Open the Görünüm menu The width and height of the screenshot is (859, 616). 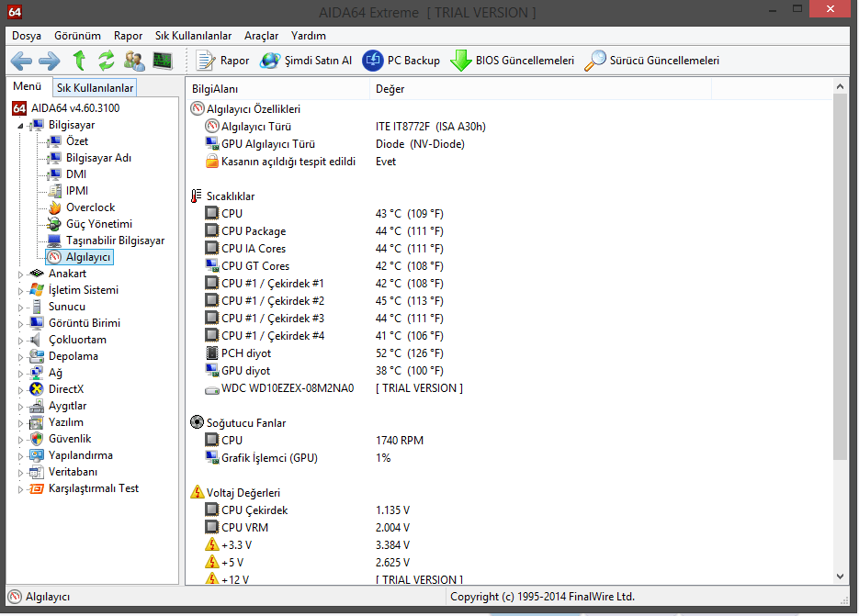tap(77, 36)
